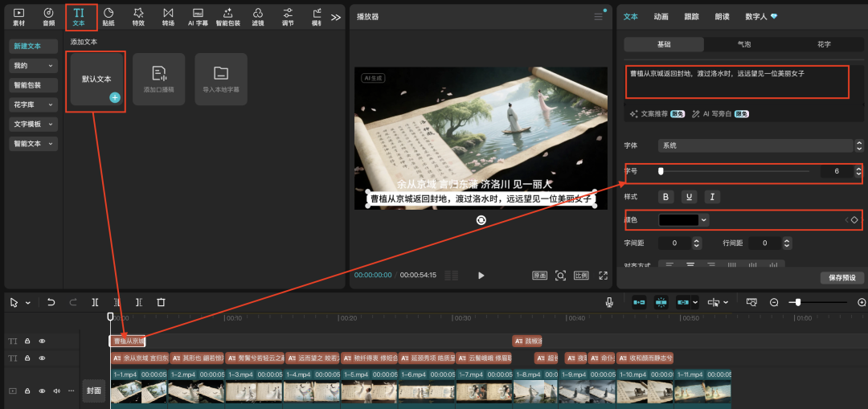
Task: Add 默认文本 with the plus icon
Action: 115,97
